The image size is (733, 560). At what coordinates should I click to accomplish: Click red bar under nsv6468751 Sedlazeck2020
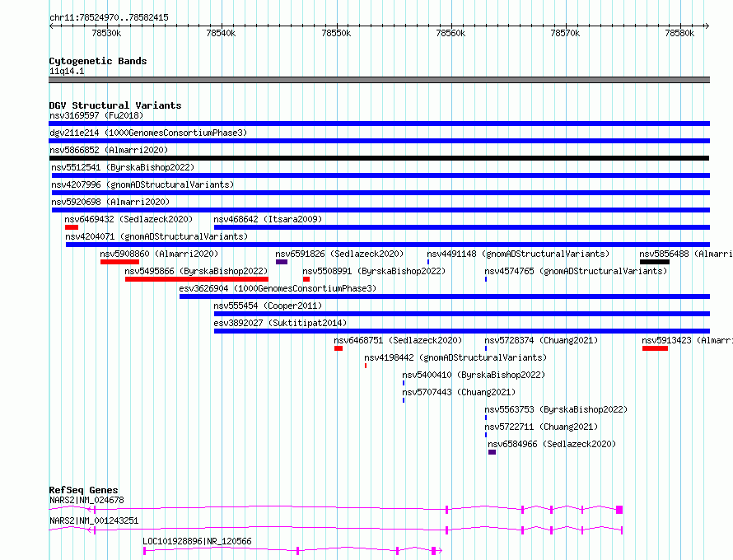(x=338, y=348)
